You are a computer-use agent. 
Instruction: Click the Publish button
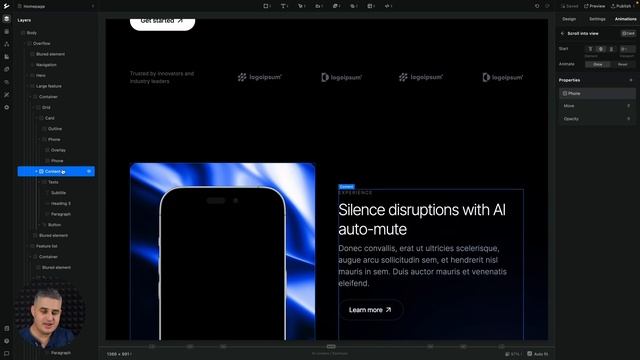tap(621, 6)
